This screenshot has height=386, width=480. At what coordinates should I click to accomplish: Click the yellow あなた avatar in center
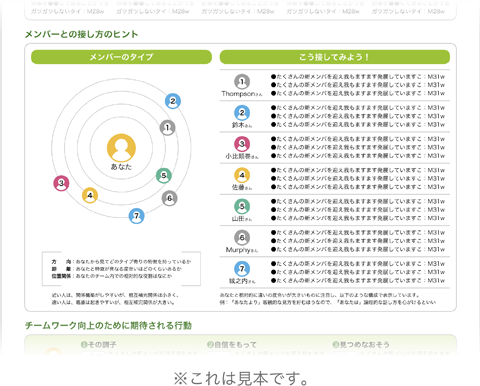click(121, 148)
